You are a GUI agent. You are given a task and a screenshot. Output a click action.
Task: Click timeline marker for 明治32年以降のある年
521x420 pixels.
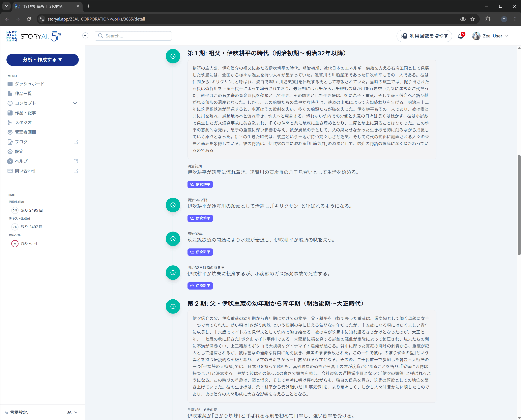point(173,273)
